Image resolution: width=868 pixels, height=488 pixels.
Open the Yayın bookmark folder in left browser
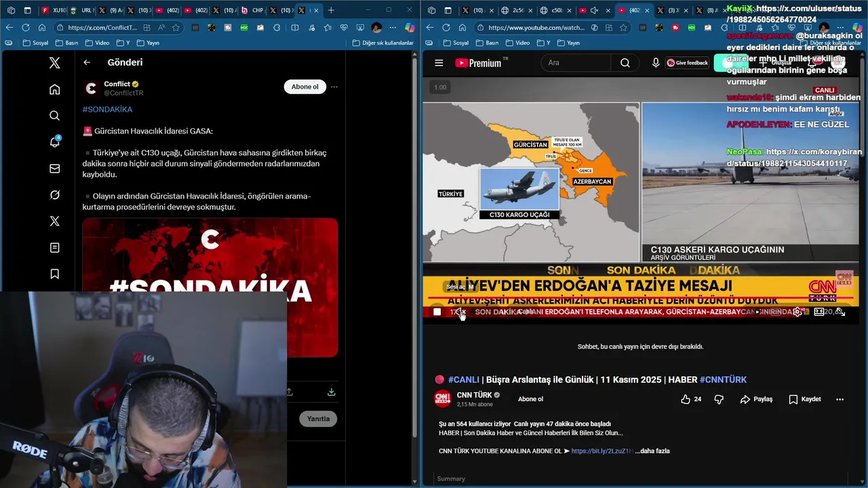tap(149, 43)
